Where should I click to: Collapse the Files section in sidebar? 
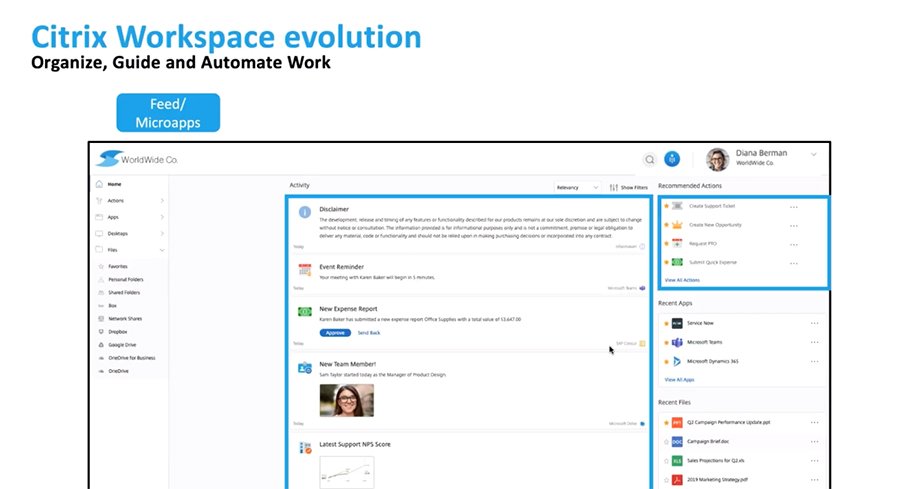tap(162, 250)
